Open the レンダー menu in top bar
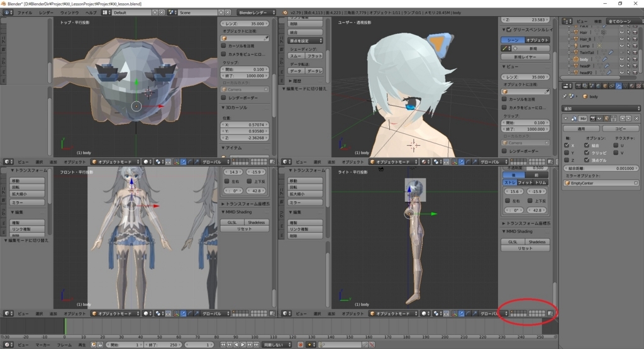This screenshot has width=644, height=349. [x=47, y=13]
